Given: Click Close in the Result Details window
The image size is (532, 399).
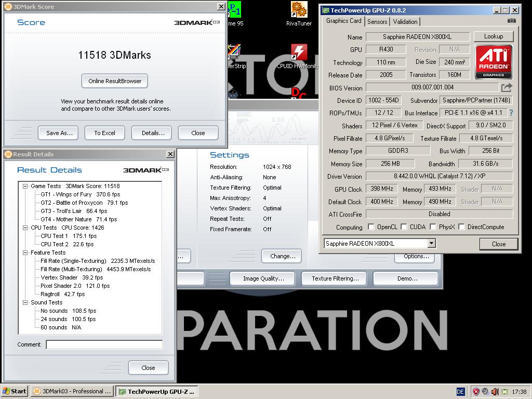Looking at the screenshot, I should pyautogui.click(x=148, y=368).
